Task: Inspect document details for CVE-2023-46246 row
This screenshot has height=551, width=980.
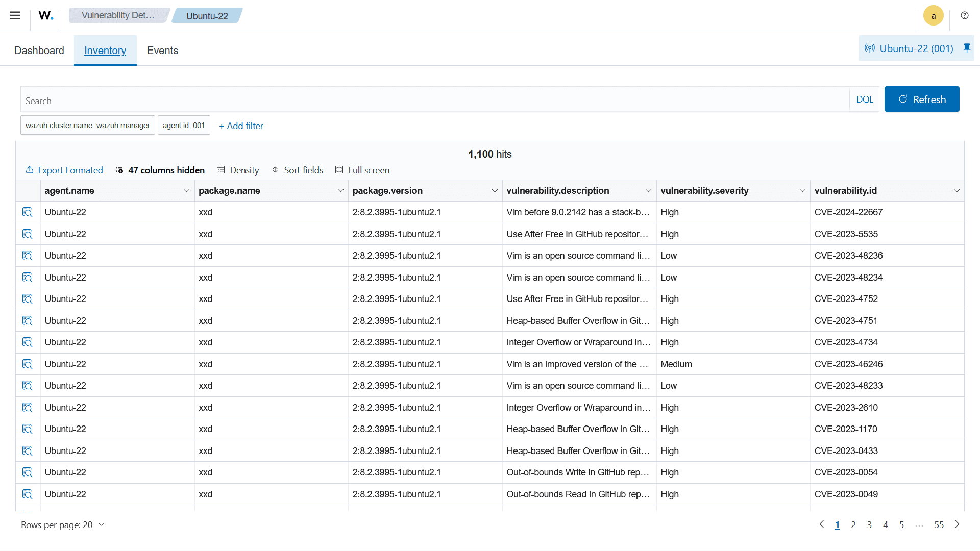Action: tap(28, 364)
